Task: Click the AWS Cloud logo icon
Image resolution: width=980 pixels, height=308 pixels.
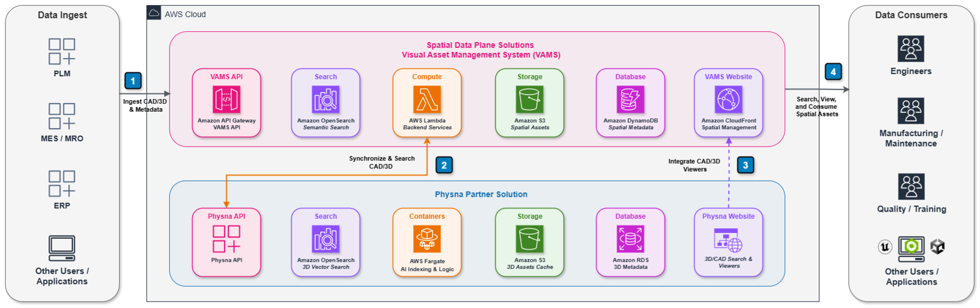Action: click(x=154, y=13)
